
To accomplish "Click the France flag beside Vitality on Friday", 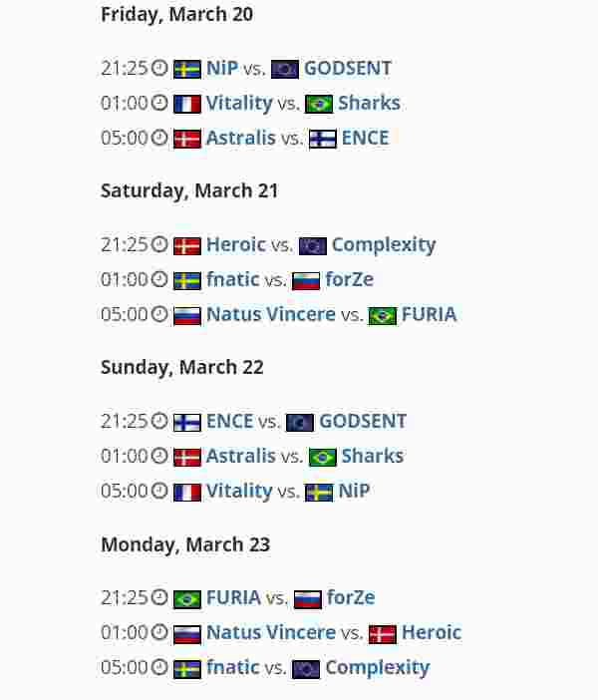I will click(187, 104).
